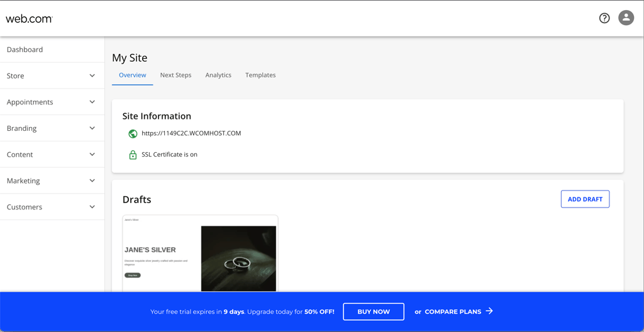Click the green padlock SSL icon
Viewport: 644px width, 332px height.
(x=133, y=155)
